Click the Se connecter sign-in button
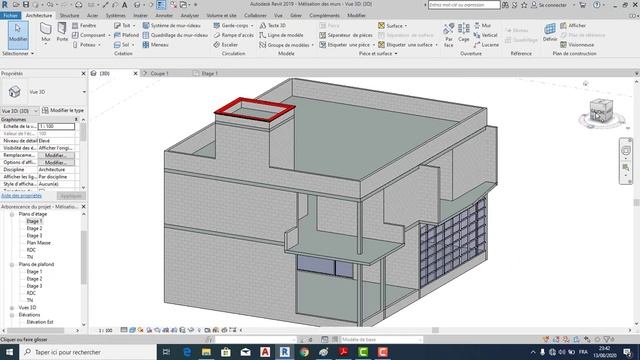Screen dimensions: 640x360 549,5
